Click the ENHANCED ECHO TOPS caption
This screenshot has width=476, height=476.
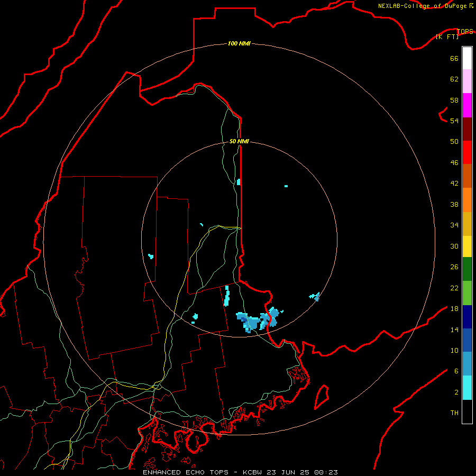pos(186,472)
